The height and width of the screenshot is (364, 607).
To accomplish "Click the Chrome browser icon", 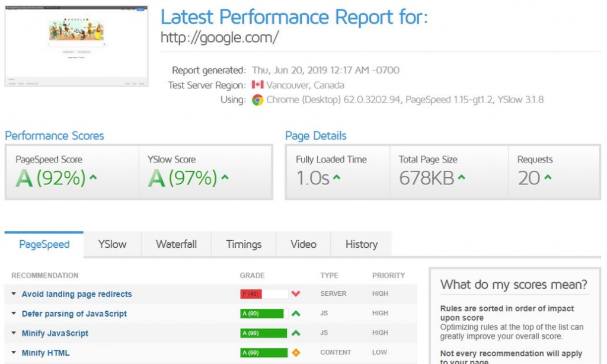I will click(x=257, y=100).
